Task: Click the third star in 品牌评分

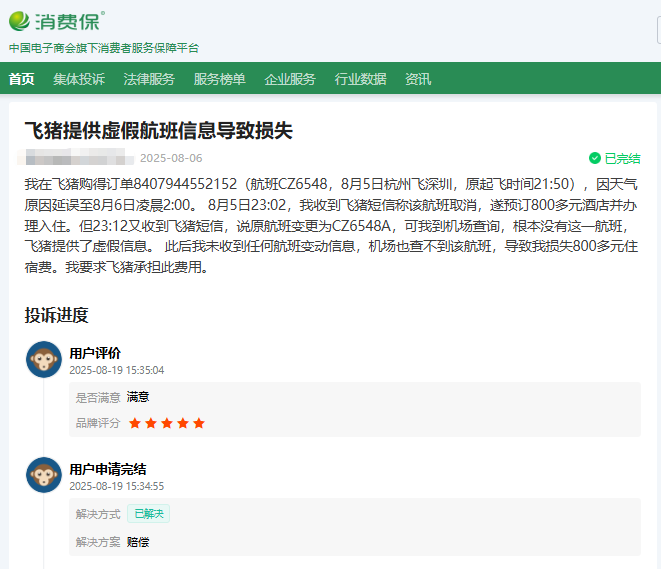Action: (x=167, y=423)
